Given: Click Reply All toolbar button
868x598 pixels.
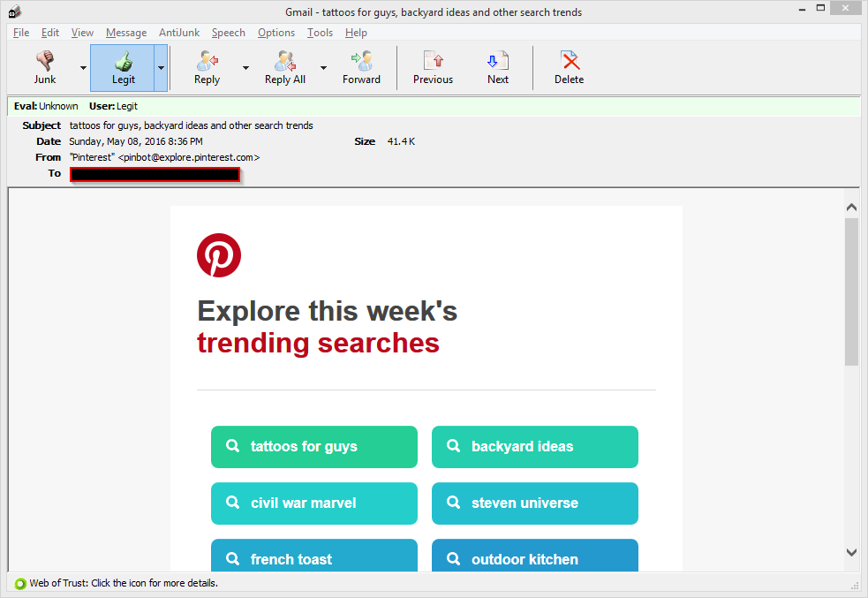Looking at the screenshot, I should coord(285,67).
